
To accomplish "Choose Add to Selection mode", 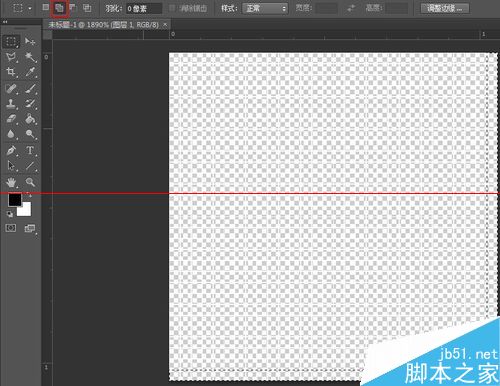I will [x=59, y=8].
